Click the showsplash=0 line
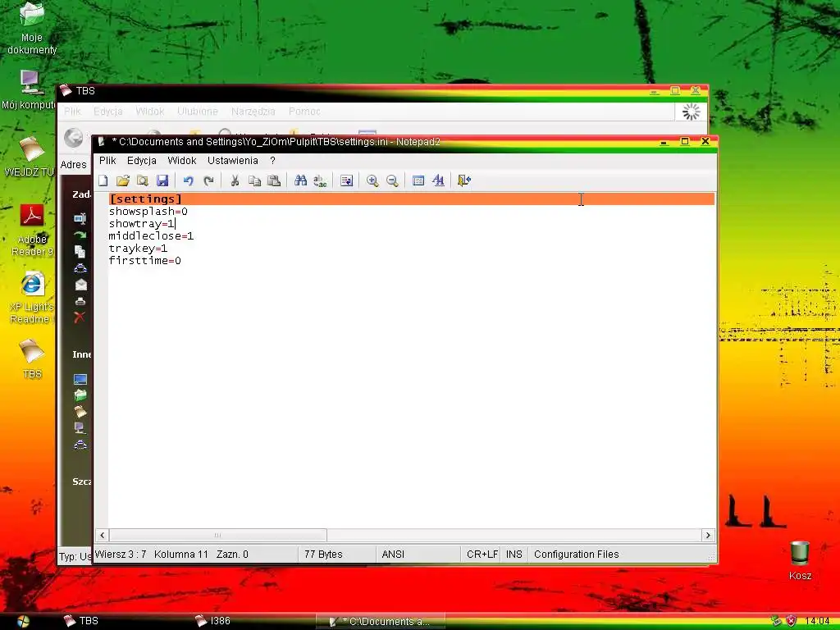The image size is (840, 630). (148, 211)
